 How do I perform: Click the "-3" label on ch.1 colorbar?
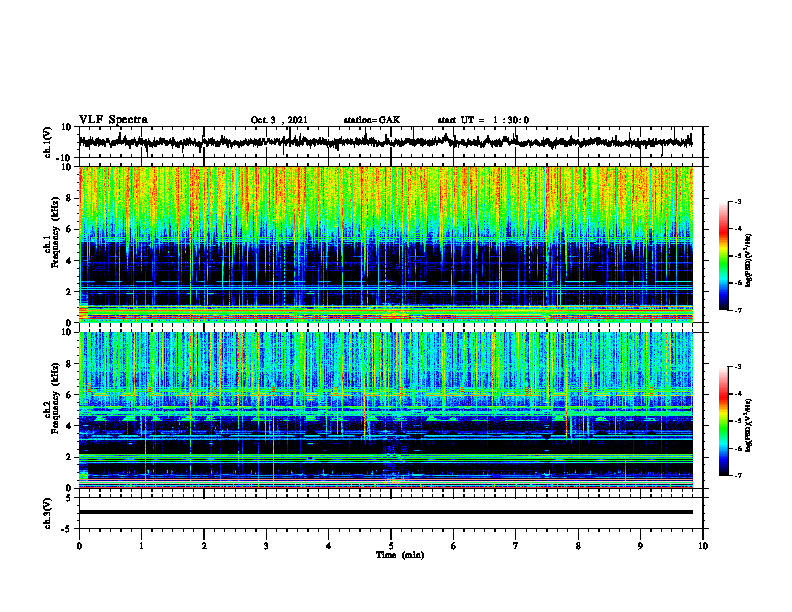738,201
